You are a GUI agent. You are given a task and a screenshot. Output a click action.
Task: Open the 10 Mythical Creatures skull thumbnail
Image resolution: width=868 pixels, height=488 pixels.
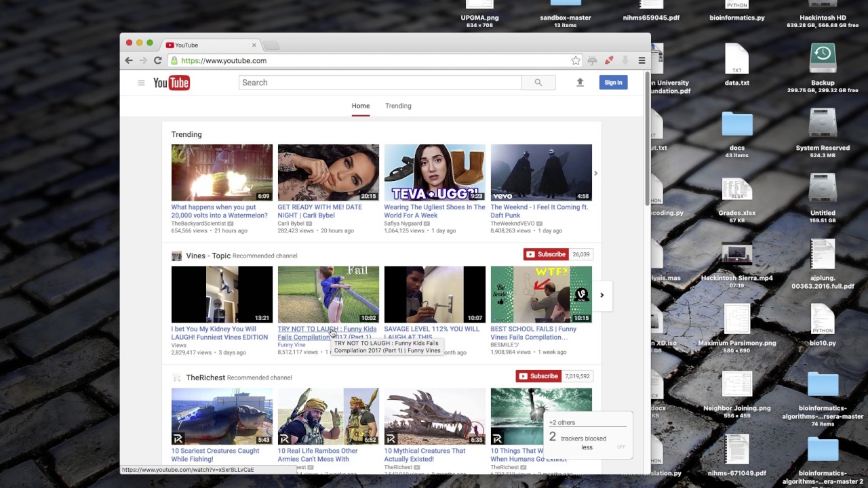click(435, 416)
